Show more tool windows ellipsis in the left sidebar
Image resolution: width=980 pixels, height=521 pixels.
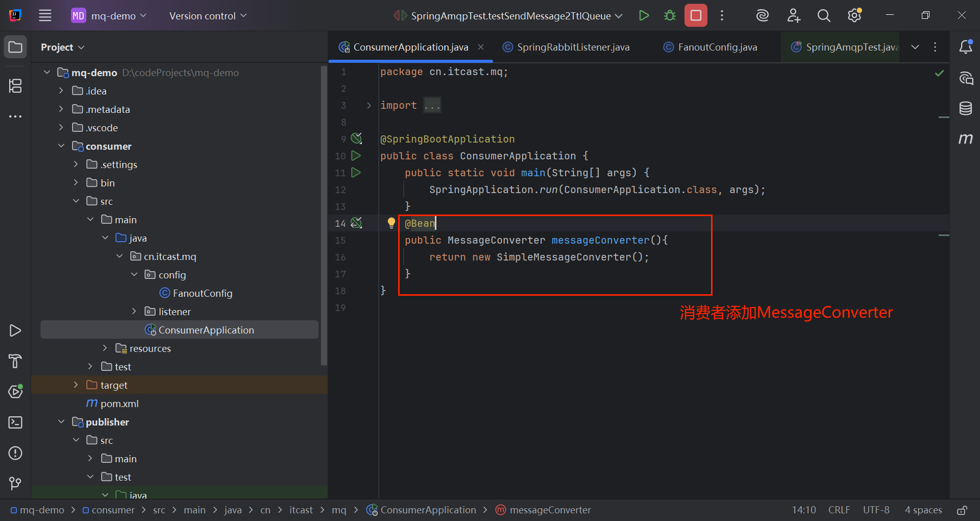pyautogui.click(x=15, y=116)
